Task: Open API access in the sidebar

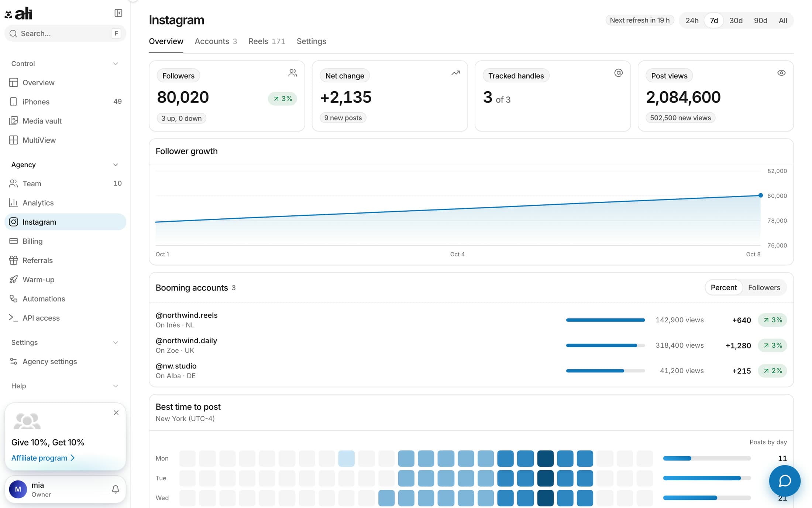Action: pos(65,318)
